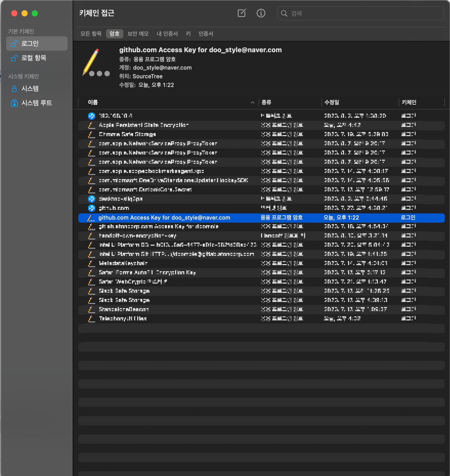Select the Chrome Safe Storage row
This screenshot has height=476, width=450.
[x=261, y=134]
